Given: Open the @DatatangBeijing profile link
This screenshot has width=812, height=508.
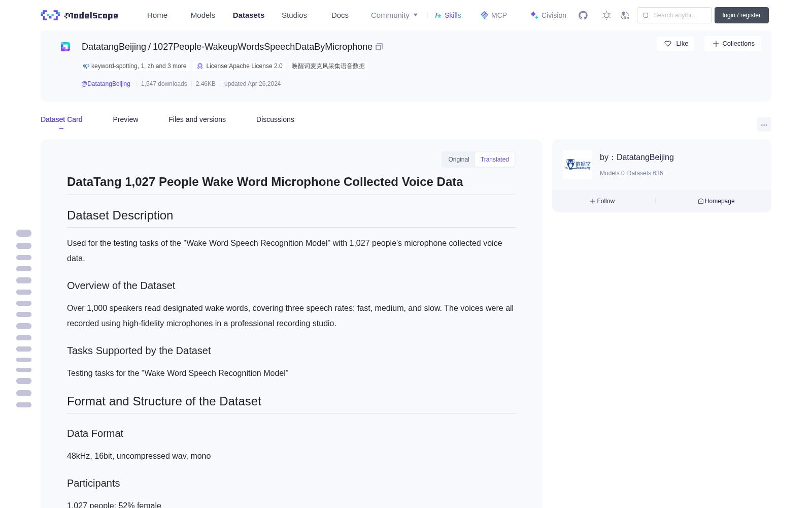Looking at the screenshot, I should tap(106, 84).
